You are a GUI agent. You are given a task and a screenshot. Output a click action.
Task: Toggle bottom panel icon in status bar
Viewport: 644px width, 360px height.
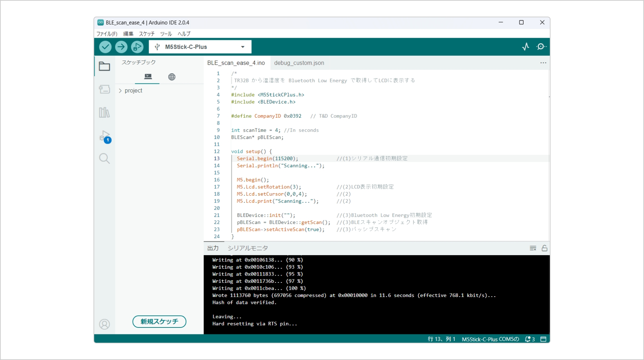coord(543,339)
